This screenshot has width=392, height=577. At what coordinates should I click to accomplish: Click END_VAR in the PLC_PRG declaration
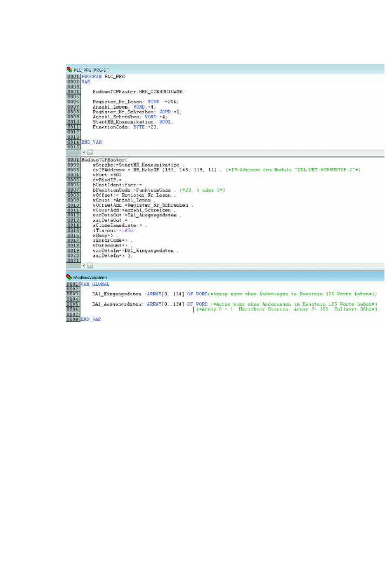(x=92, y=142)
